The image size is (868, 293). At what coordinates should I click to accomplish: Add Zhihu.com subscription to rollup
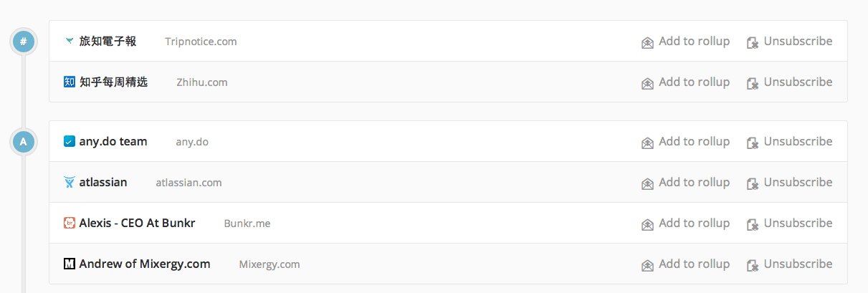[x=686, y=82]
